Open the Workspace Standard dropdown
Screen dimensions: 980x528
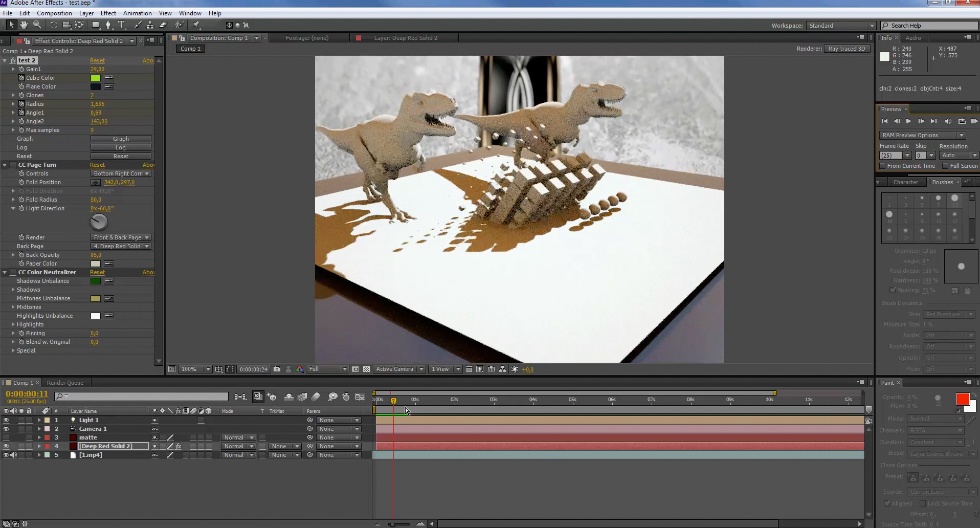point(841,26)
